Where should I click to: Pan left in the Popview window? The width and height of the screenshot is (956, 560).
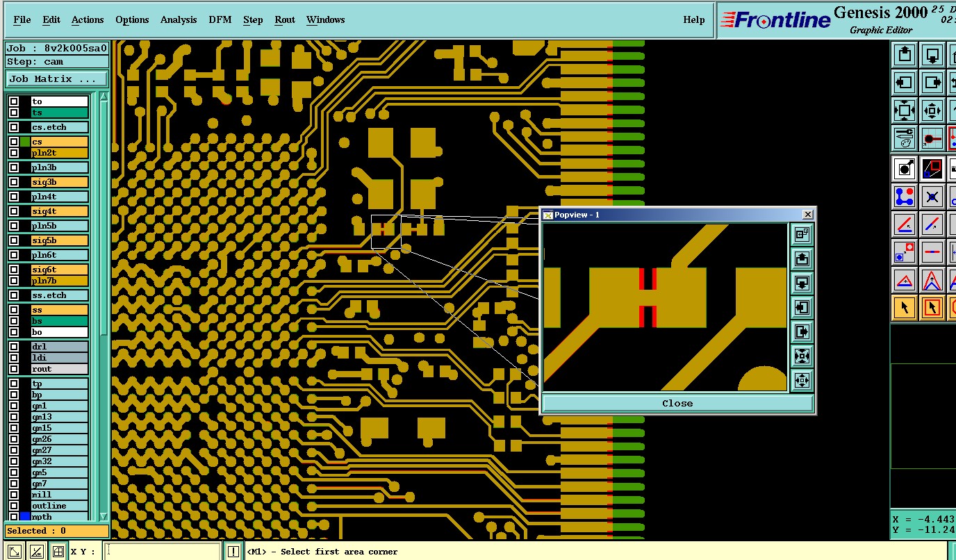click(x=802, y=308)
